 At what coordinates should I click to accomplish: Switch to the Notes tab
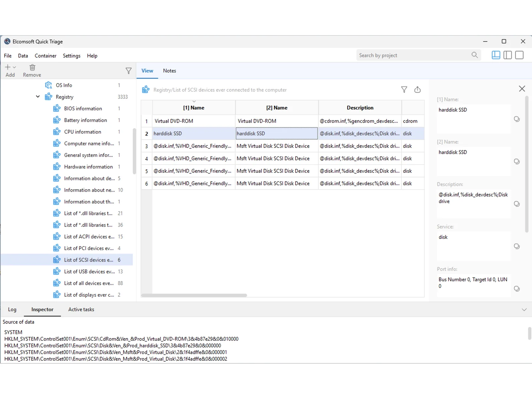pyautogui.click(x=169, y=71)
